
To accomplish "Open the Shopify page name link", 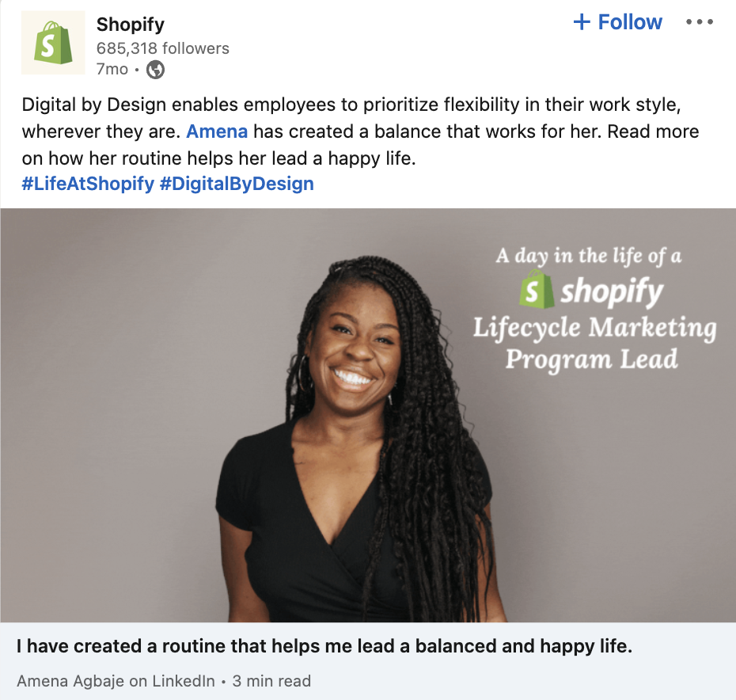I will [x=131, y=25].
